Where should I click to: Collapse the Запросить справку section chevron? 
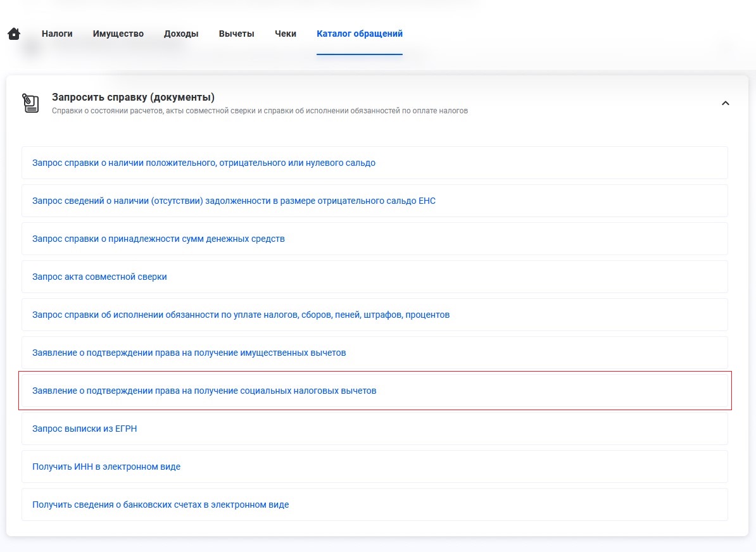click(726, 103)
